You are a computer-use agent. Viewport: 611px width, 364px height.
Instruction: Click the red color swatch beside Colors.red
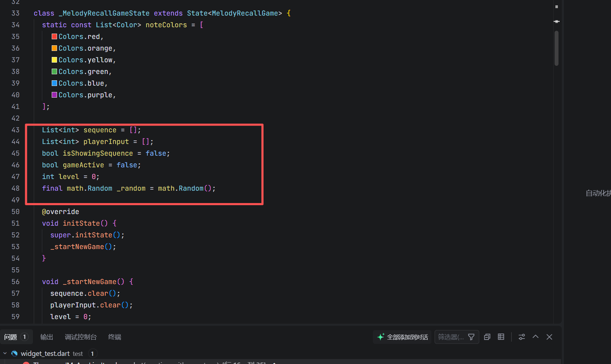(54, 36)
